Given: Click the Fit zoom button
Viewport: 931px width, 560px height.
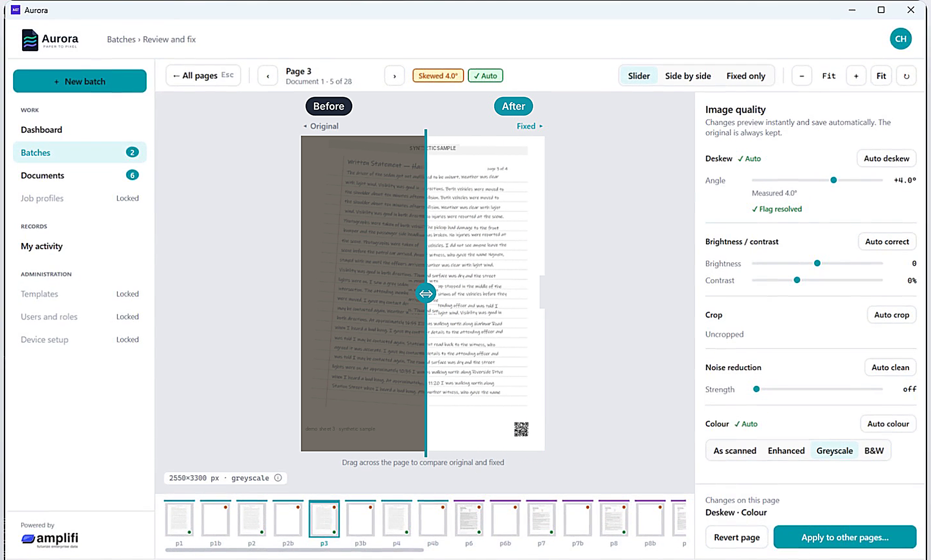Looking at the screenshot, I should 881,76.
